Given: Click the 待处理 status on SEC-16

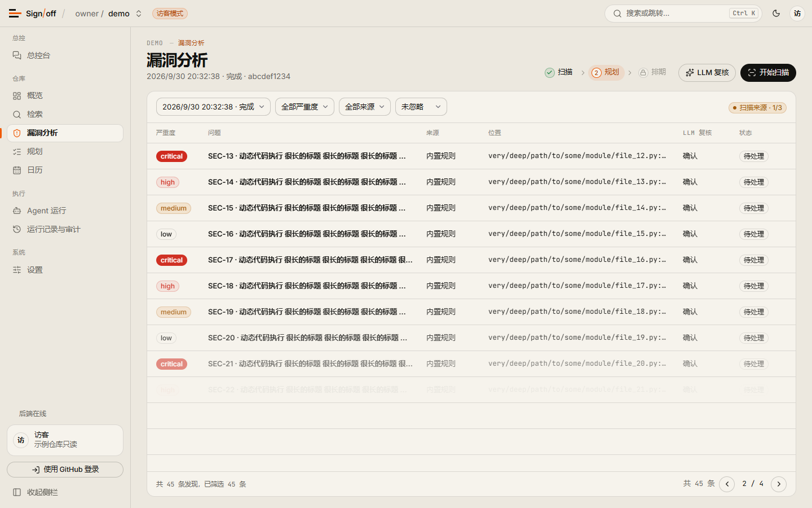Looking at the screenshot, I should 754,234.
